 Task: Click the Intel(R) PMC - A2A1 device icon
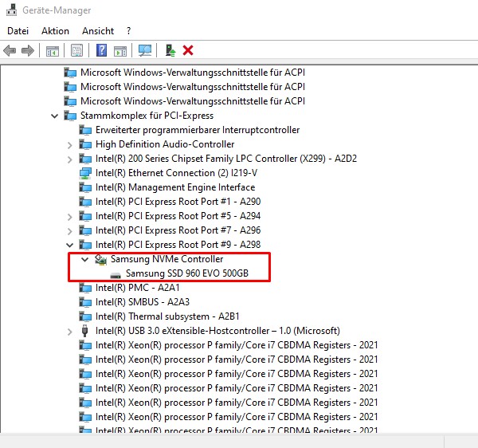pos(85,288)
